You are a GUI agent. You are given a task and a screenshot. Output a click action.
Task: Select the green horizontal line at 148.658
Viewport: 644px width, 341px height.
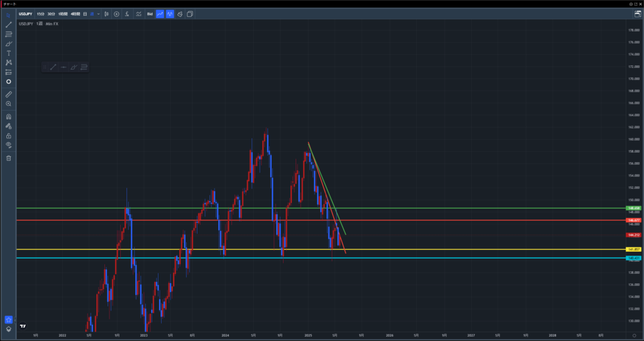(320, 208)
